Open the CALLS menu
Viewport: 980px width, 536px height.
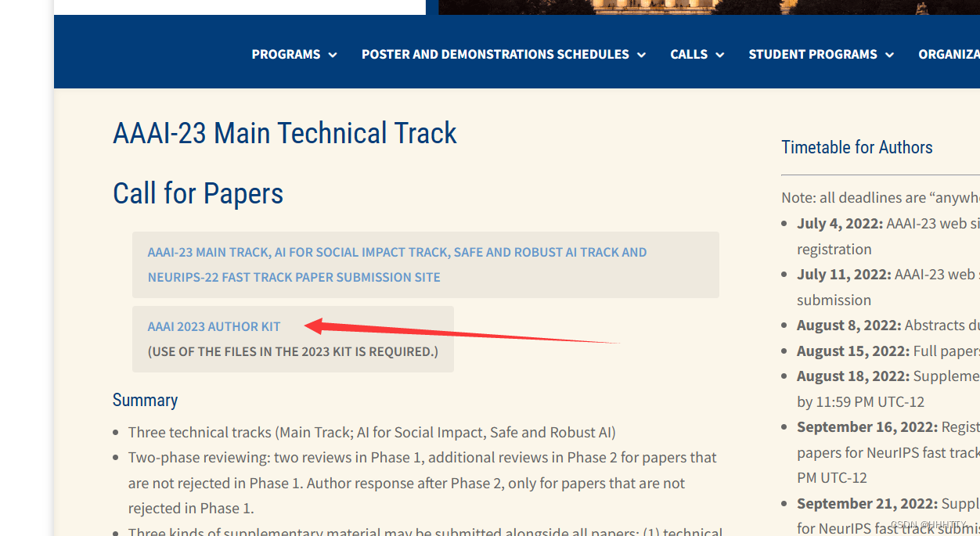[689, 55]
